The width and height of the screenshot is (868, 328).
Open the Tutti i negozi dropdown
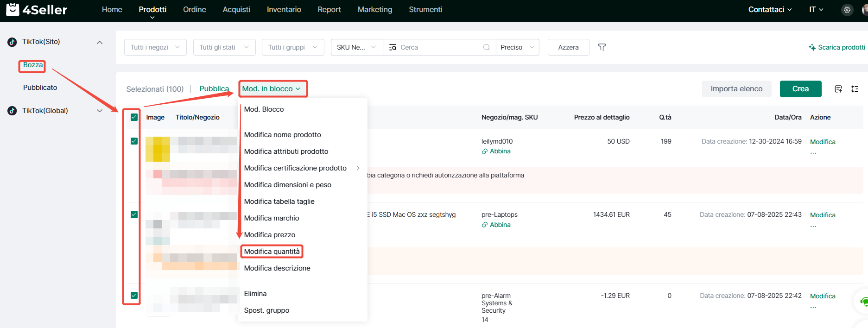155,47
